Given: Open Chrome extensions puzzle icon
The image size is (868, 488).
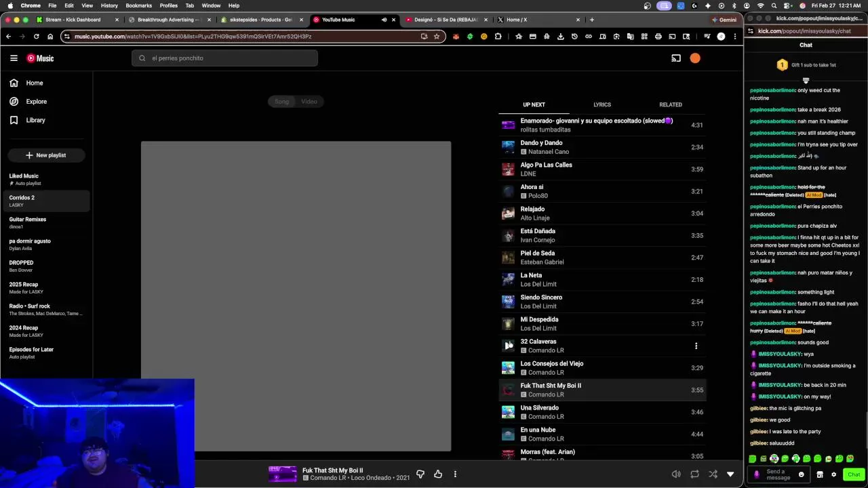Looking at the screenshot, I should [498, 37].
